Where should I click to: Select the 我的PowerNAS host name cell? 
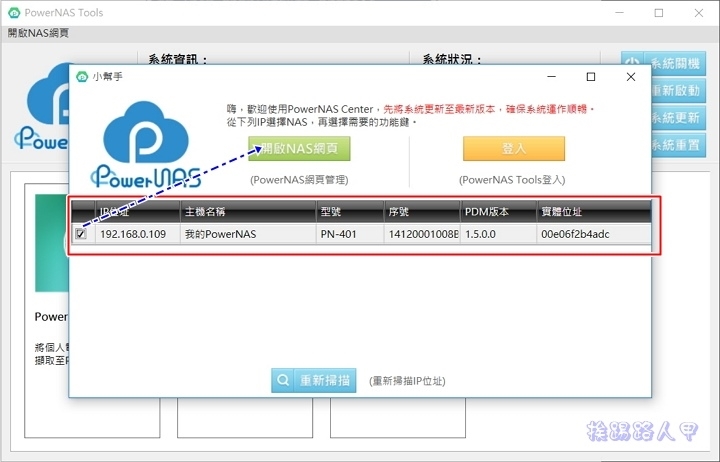pyautogui.click(x=246, y=235)
